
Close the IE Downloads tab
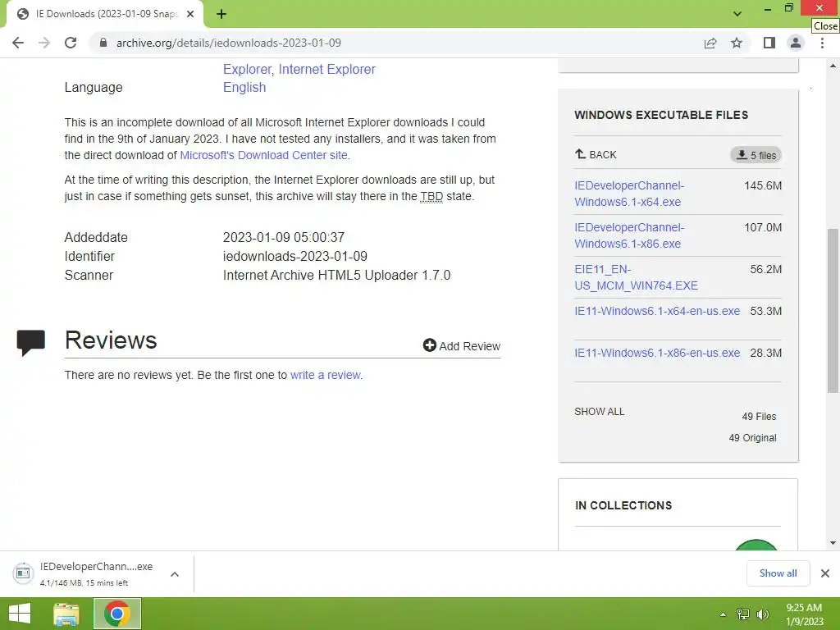(x=190, y=14)
